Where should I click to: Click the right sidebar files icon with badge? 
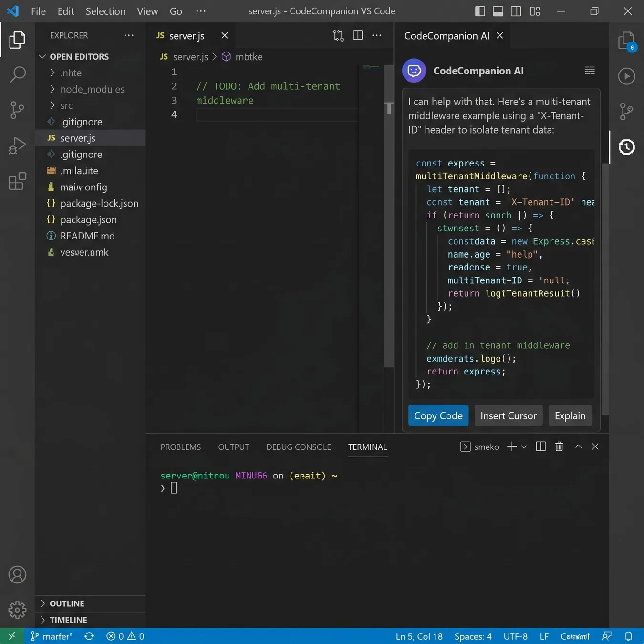(x=626, y=41)
